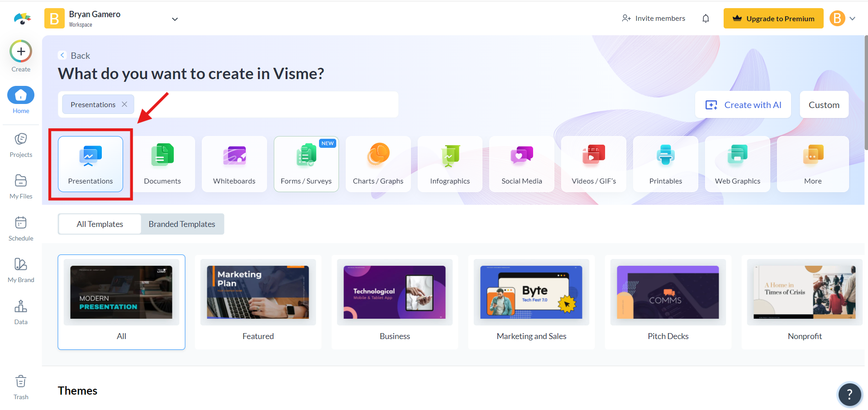This screenshot has width=868, height=410.
Task: Open Data in sidebar
Action: click(x=21, y=312)
